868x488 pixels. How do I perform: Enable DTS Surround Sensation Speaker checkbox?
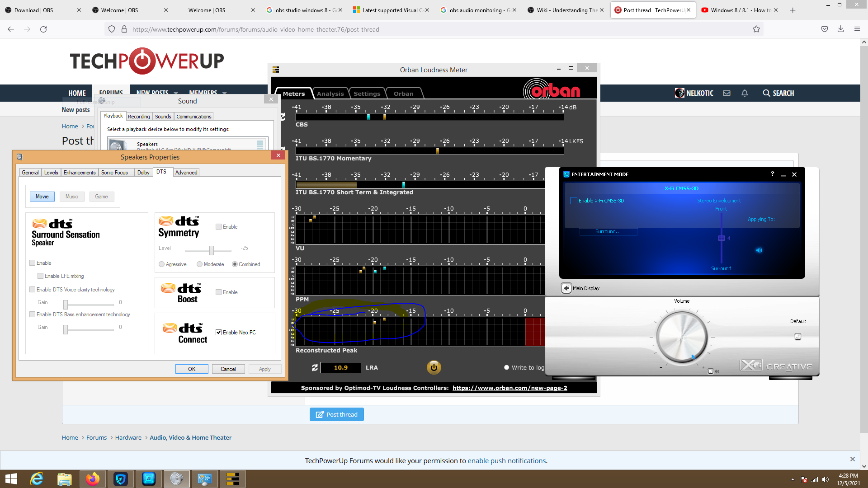[32, 263]
